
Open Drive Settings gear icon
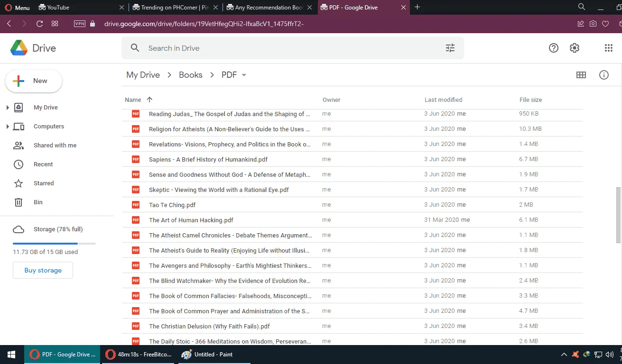pos(575,48)
